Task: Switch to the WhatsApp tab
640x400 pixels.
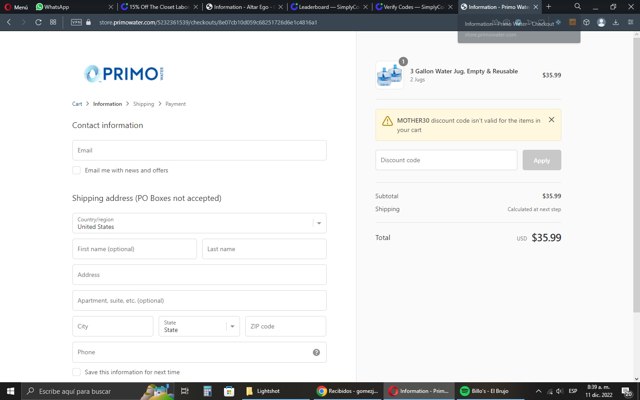Action: (x=73, y=7)
